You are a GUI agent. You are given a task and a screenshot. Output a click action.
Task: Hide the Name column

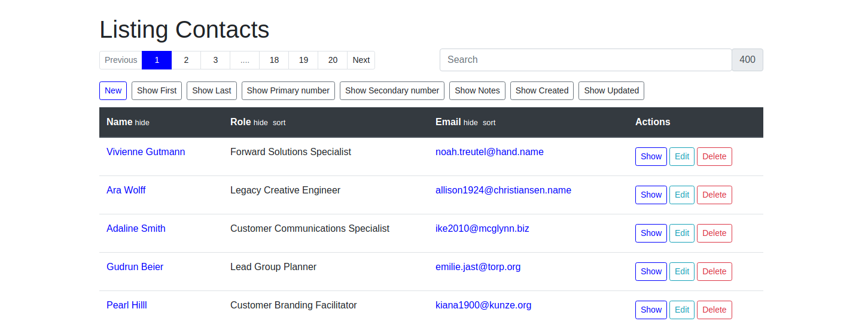point(142,123)
